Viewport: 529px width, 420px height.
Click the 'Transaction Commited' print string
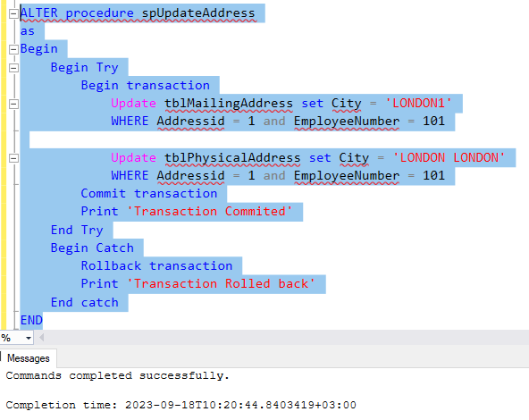209,212
